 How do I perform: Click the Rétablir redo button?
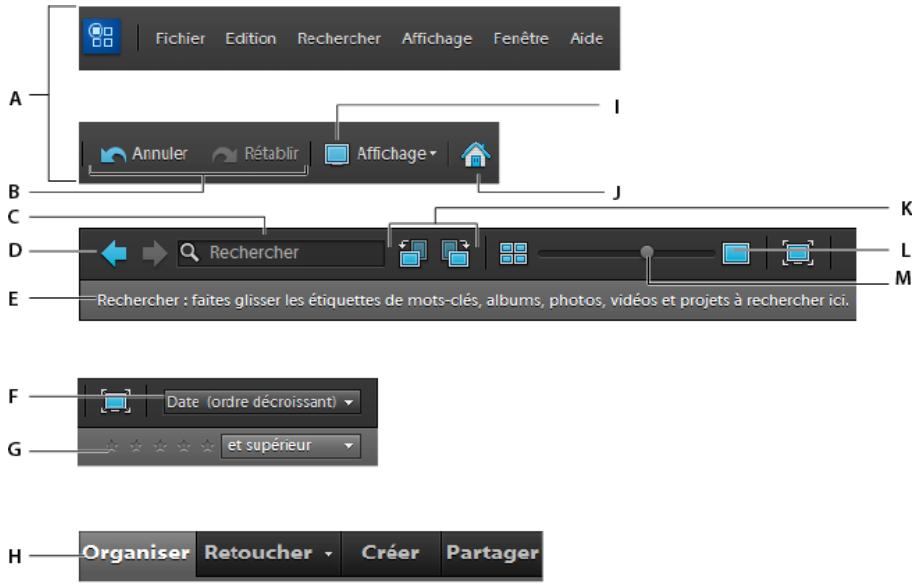pos(255,154)
